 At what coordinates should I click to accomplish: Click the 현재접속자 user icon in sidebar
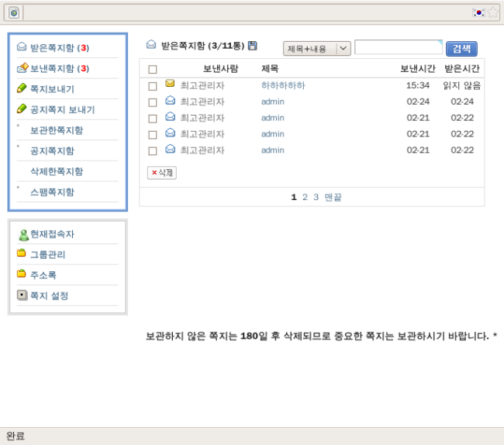22,234
